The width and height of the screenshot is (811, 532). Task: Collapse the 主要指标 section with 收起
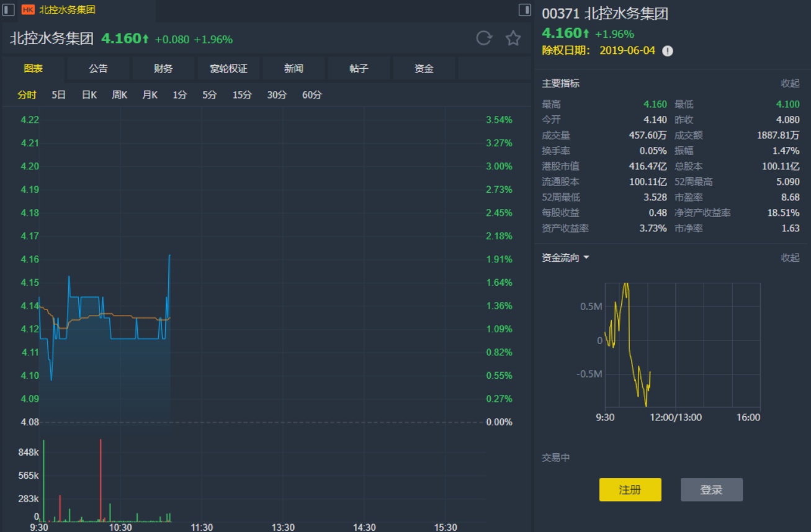790,83
